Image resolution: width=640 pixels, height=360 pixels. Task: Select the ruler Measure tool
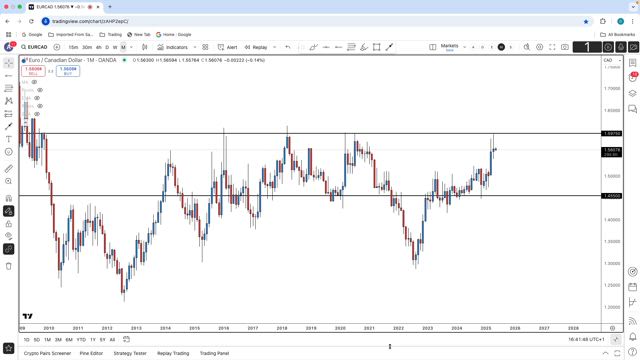click(x=9, y=168)
